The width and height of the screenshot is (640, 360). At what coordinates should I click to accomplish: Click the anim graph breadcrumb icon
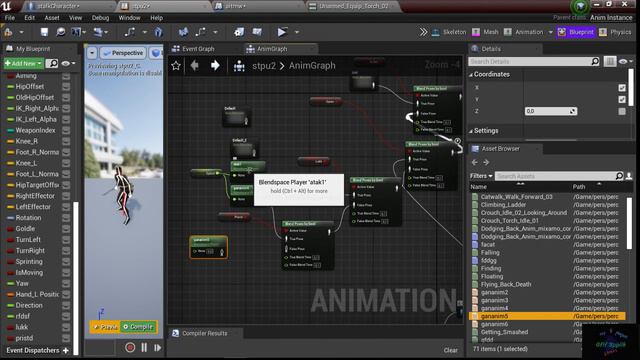239,66
